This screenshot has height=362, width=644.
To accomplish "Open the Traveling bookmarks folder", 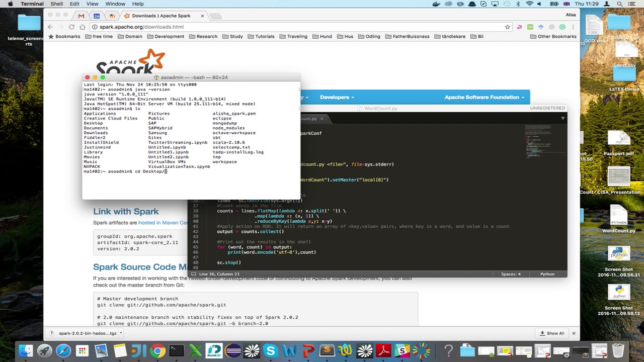I will 293,36.
